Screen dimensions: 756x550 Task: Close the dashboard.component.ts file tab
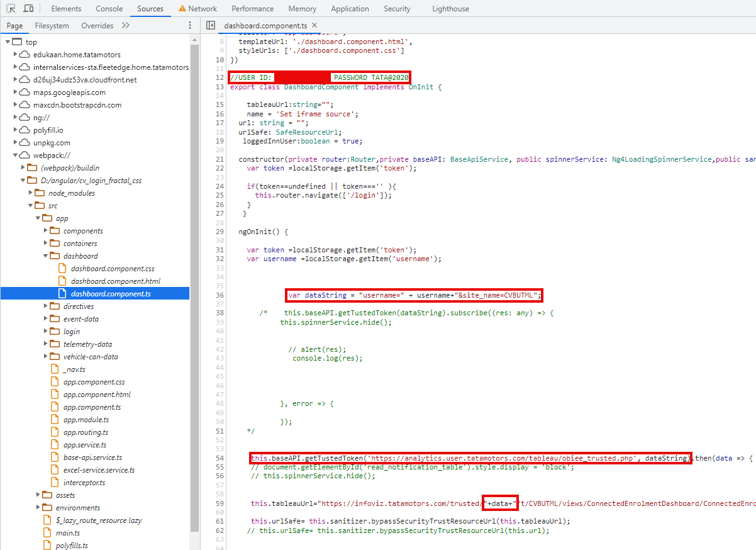314,26
